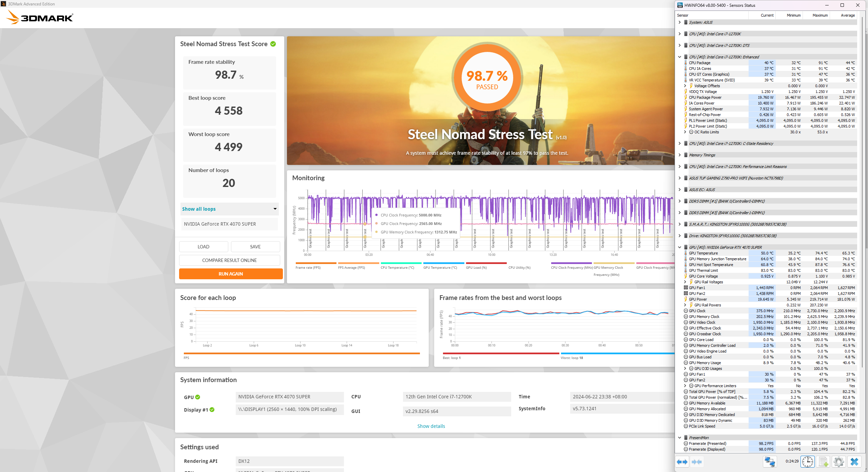The width and height of the screenshot is (868, 472).
Task: Click the lightning icon of the GPU Power row
Action: (x=686, y=299)
